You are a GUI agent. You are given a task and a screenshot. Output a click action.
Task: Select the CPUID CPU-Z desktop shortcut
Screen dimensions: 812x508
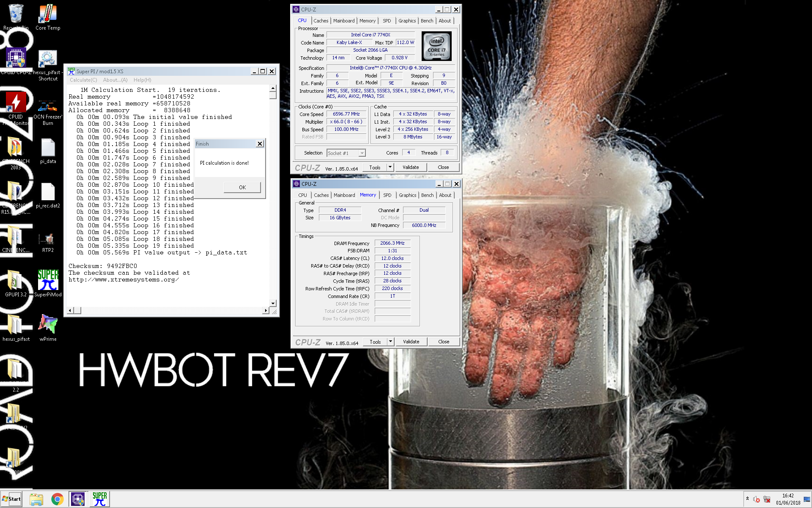(x=16, y=61)
